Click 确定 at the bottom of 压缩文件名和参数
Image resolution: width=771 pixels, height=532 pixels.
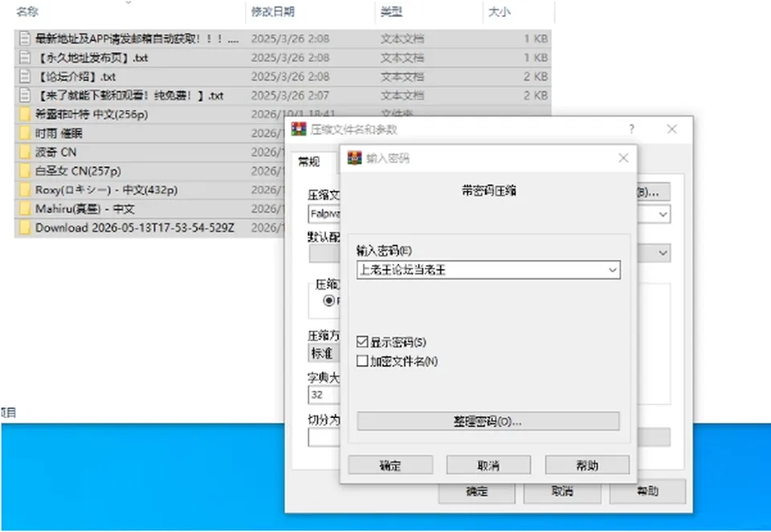click(477, 492)
